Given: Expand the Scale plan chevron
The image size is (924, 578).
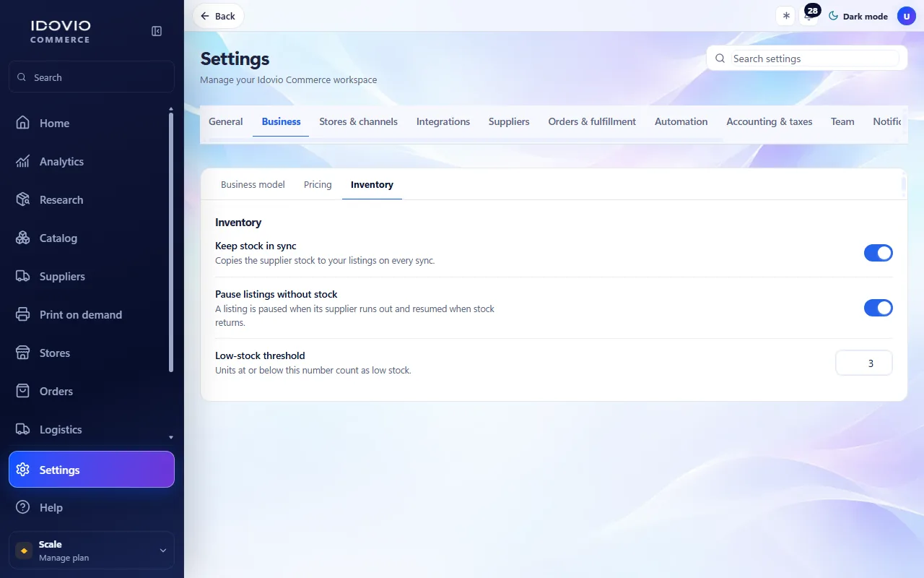Looking at the screenshot, I should tap(162, 551).
